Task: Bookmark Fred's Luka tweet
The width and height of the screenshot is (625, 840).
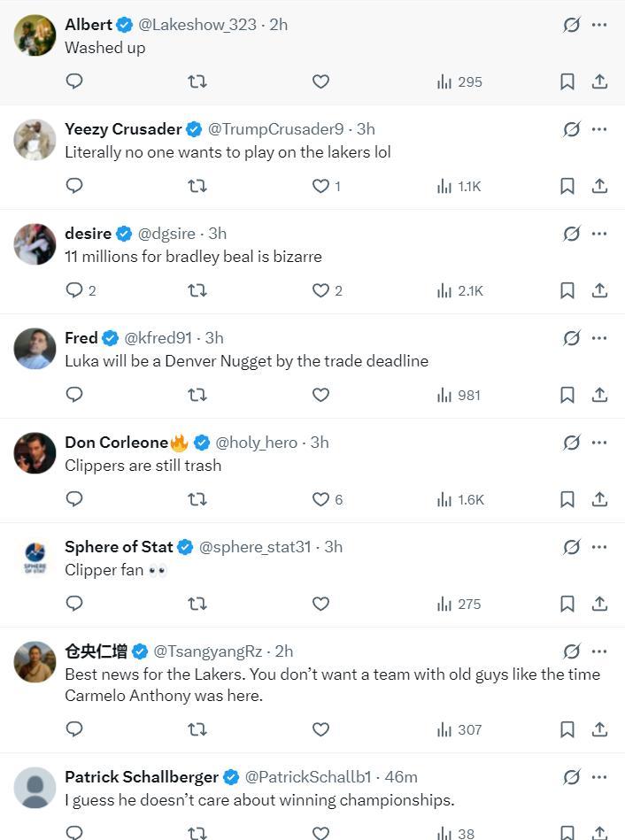Action: tap(567, 395)
